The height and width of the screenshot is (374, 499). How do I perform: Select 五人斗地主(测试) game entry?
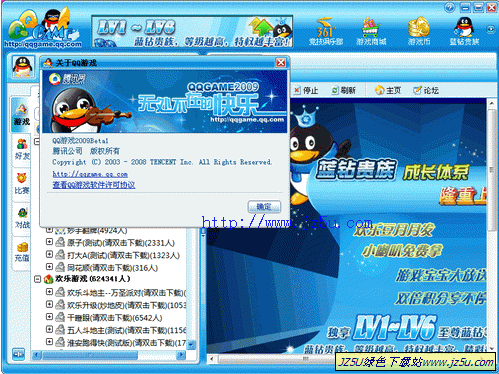click(126, 330)
